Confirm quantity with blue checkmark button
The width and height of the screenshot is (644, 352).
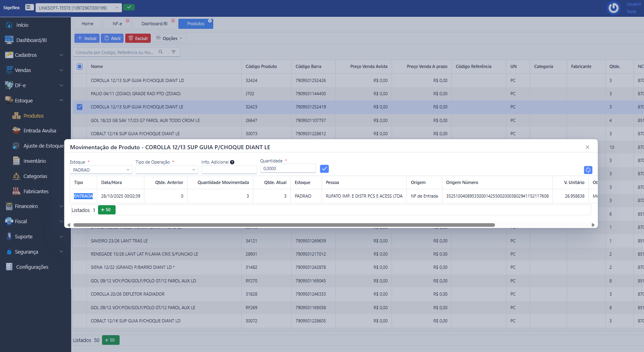point(324,169)
